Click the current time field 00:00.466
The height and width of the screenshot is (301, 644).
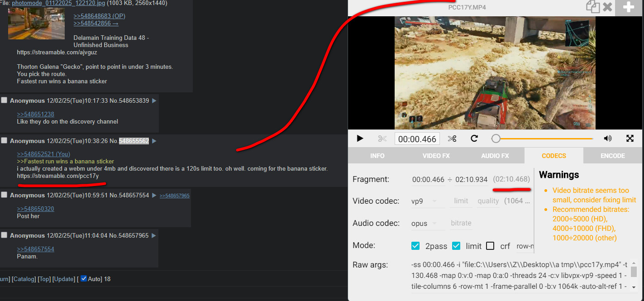coord(416,139)
